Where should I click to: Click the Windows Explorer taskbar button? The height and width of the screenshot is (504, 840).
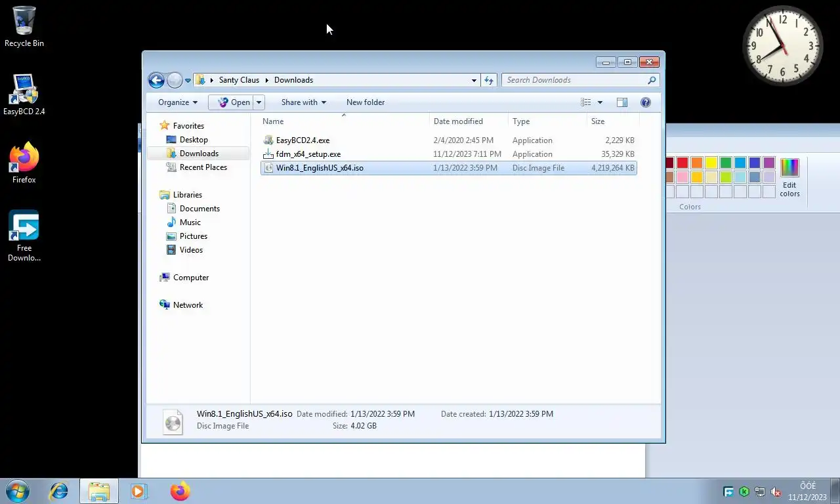pos(99,491)
